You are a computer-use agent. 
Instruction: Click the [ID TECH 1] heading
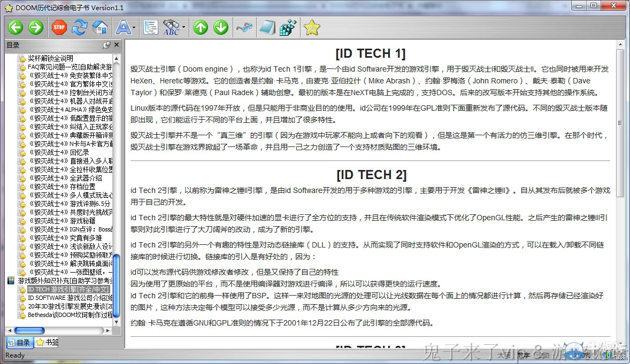click(371, 53)
